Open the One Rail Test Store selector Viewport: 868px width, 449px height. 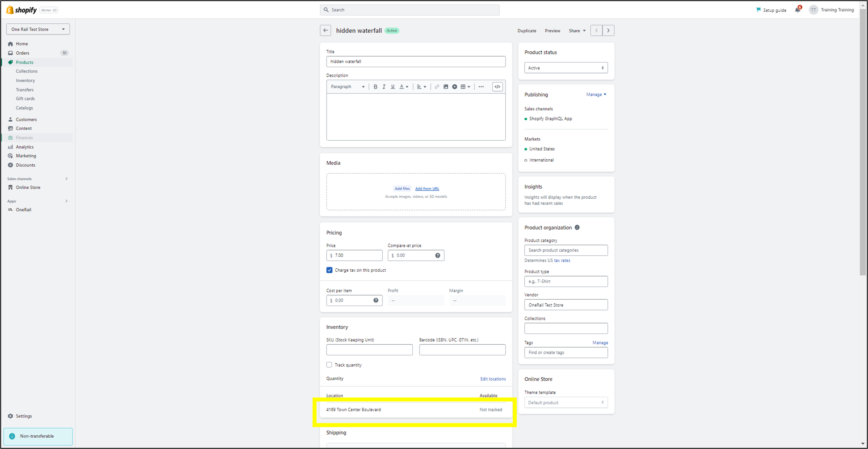tap(38, 29)
